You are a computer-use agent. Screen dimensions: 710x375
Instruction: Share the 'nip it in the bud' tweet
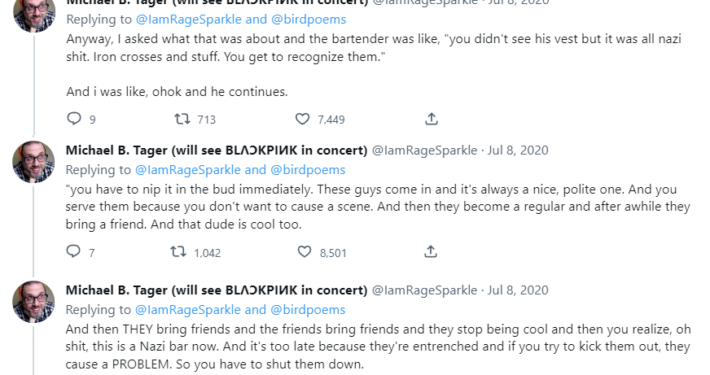click(431, 252)
